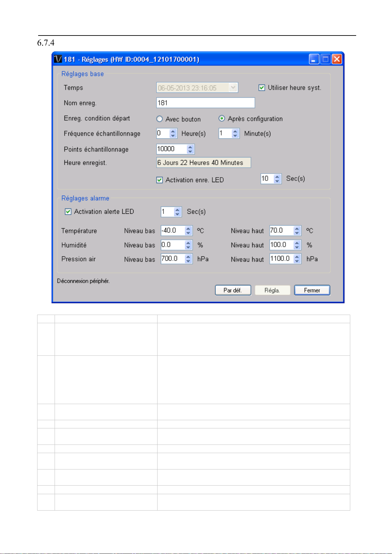Increase Pression air Niveau haut value

tap(297, 257)
